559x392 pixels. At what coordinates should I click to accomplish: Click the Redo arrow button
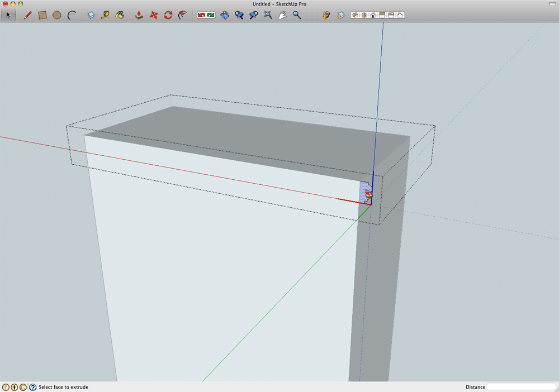(211, 15)
